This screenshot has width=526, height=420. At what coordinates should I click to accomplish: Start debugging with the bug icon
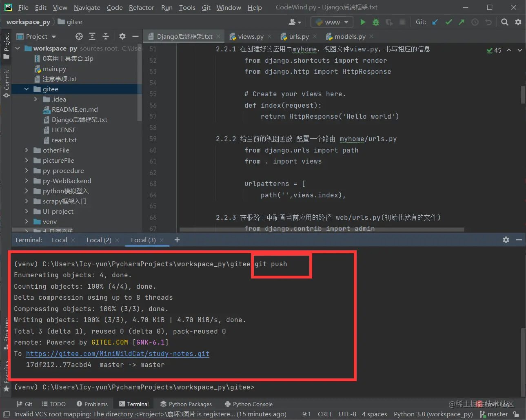376,22
